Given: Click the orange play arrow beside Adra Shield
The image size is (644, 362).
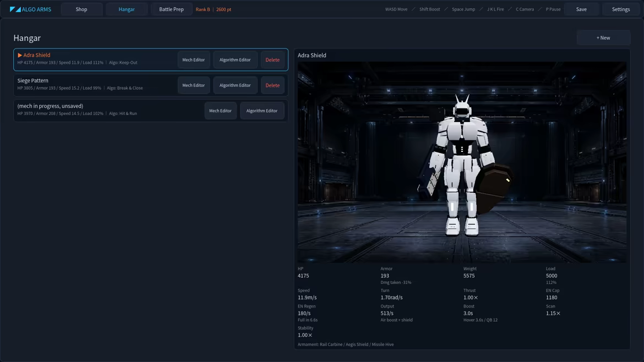Looking at the screenshot, I should pyautogui.click(x=20, y=55).
